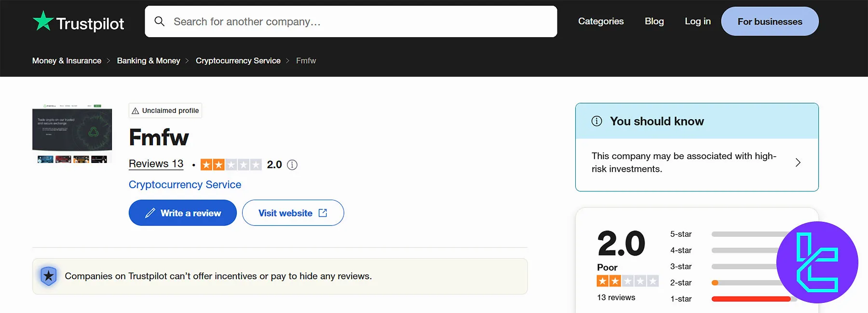Go to Cryptocurrency Service breadcrumb
The height and width of the screenshot is (313, 868).
pos(238,61)
